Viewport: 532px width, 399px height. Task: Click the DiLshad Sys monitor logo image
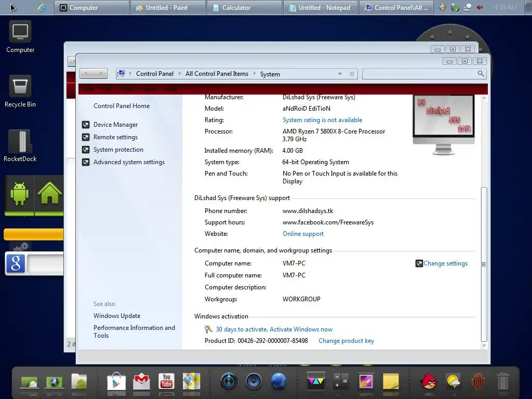coord(444,125)
